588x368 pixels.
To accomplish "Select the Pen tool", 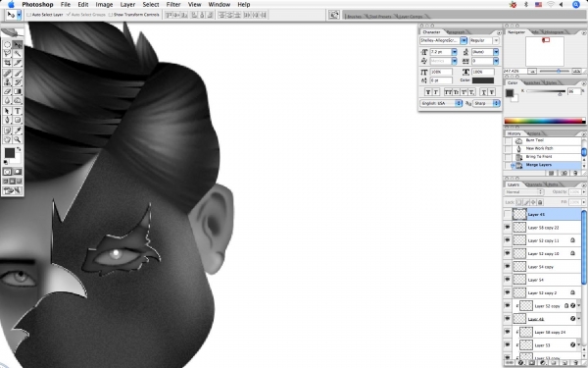I will 7,120.
